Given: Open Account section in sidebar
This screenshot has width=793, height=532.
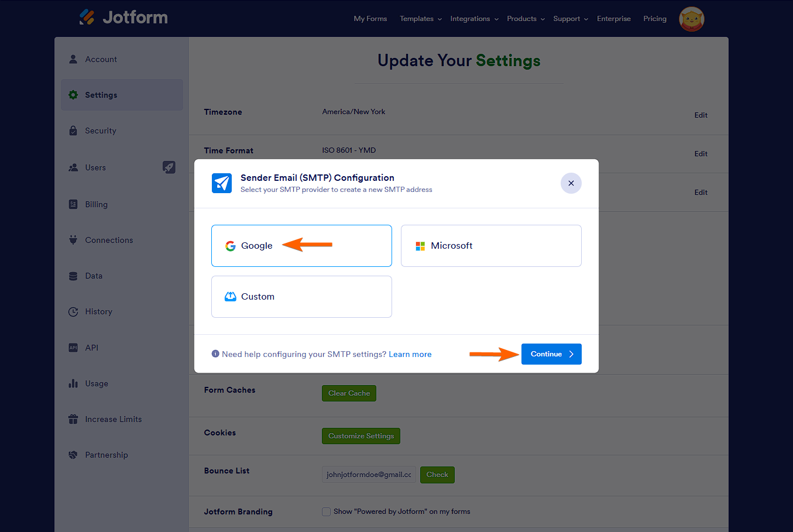Looking at the screenshot, I should 122,59.
